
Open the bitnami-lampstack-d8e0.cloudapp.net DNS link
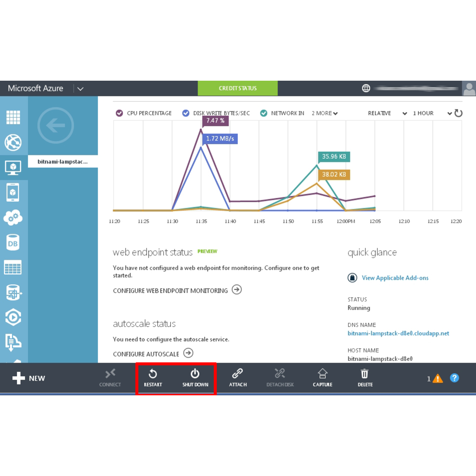398,333
